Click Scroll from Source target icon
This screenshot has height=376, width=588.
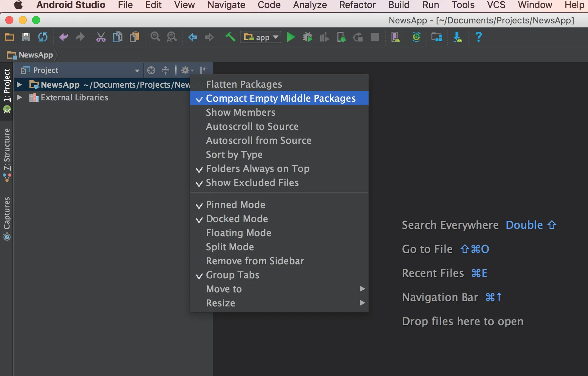(x=151, y=70)
